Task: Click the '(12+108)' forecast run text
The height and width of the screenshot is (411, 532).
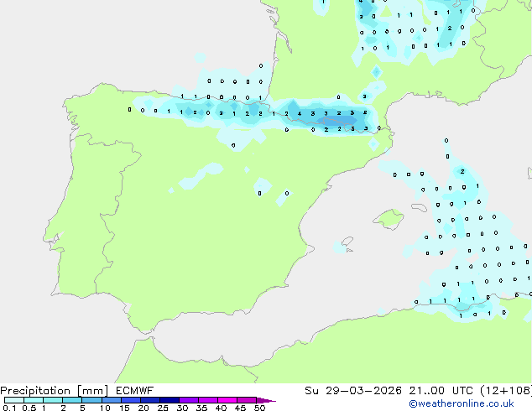Action: (506, 391)
